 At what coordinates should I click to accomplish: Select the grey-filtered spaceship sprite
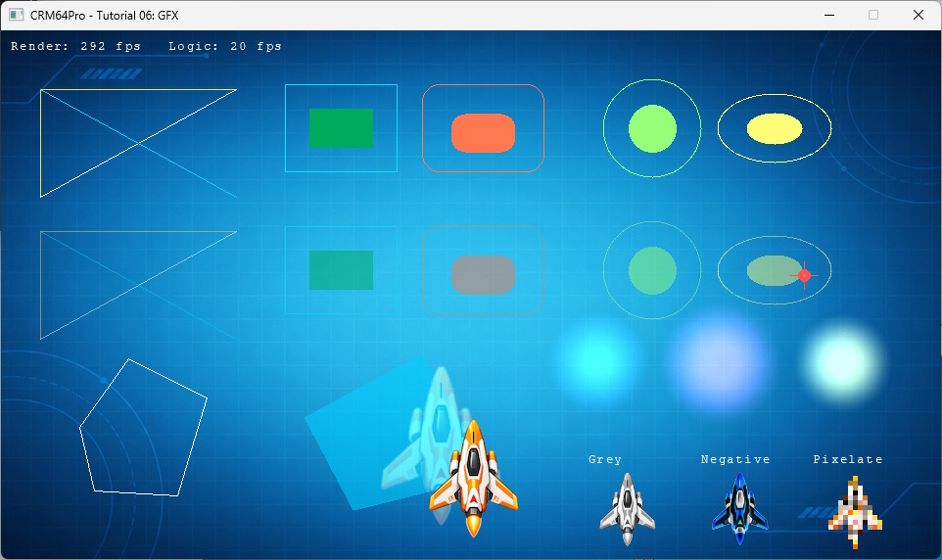pos(628,509)
